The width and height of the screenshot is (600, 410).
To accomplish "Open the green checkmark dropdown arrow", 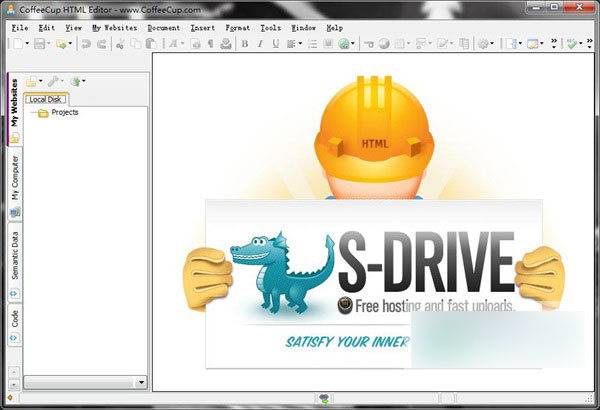I will 580,44.
